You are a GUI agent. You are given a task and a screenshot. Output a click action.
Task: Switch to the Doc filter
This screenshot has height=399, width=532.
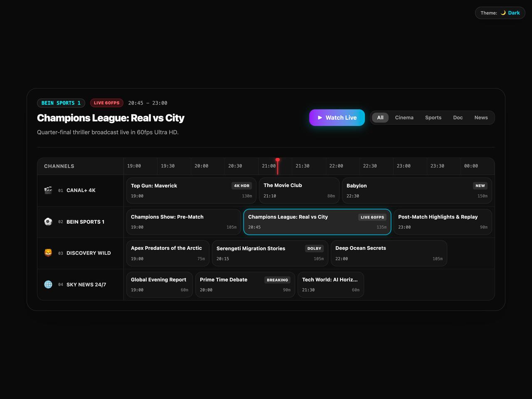[x=458, y=118]
